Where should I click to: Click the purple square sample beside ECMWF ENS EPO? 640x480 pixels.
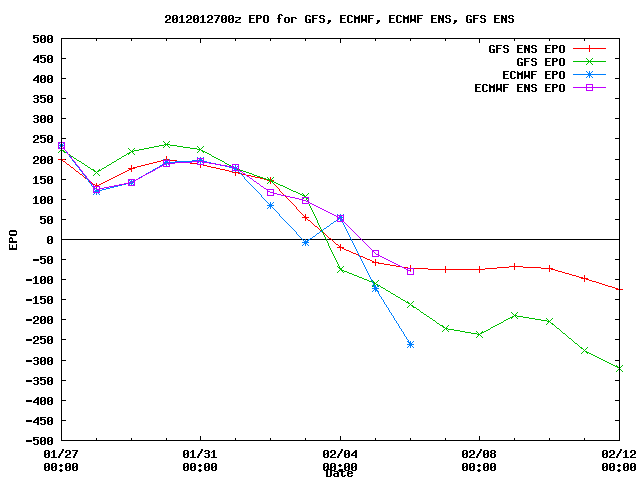click(589, 88)
